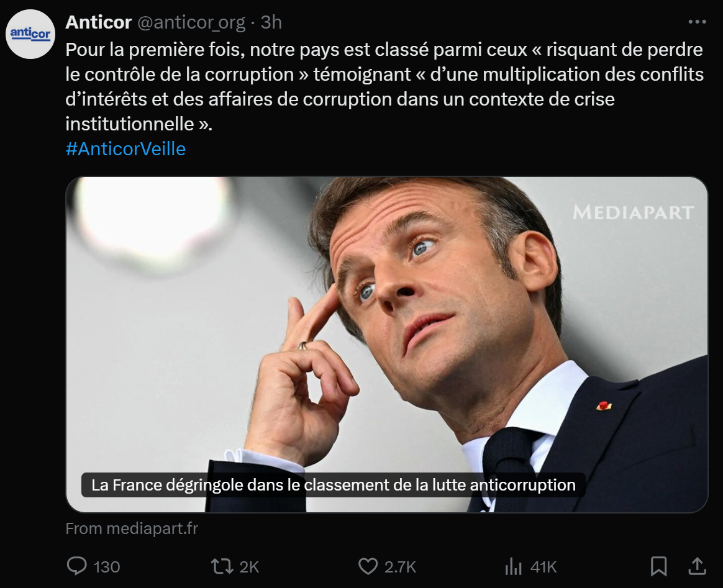Screen dimensions: 723x588
Task: Open the three-dot more options menu
Action: [x=698, y=22]
